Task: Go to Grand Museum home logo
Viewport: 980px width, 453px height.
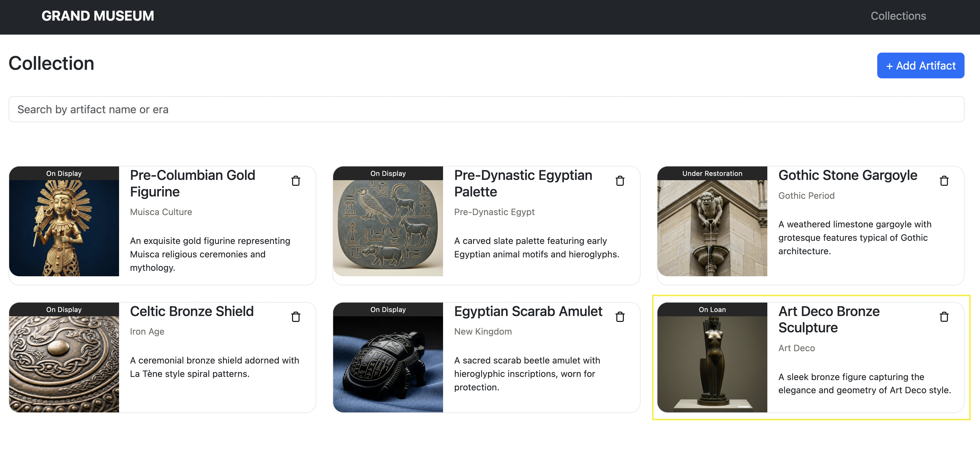Action: (x=98, y=16)
